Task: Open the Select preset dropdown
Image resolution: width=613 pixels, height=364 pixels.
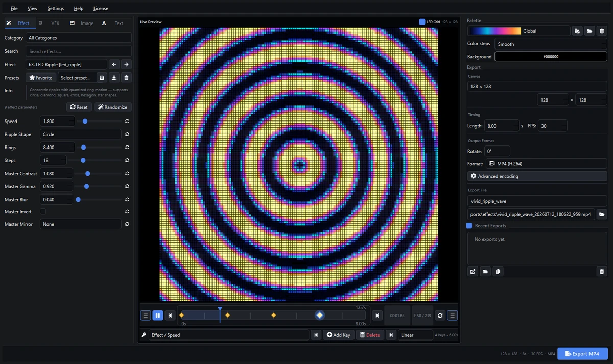Action: click(77, 78)
